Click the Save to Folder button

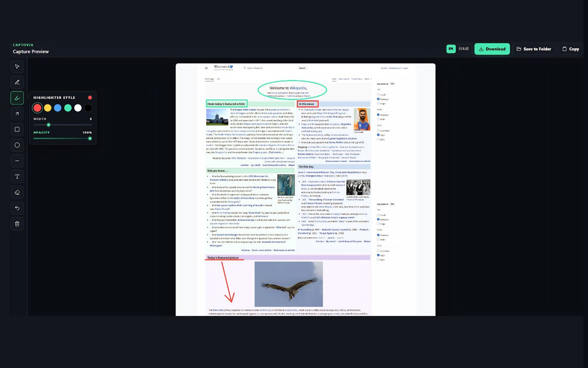tap(534, 49)
